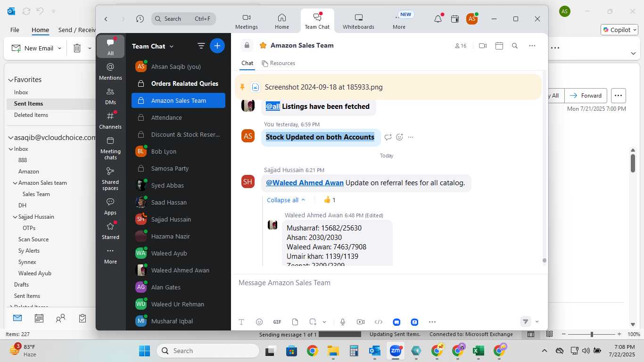Open the Zoom history clock icon
The height and width of the screenshot is (362, 644).
click(x=140, y=19)
